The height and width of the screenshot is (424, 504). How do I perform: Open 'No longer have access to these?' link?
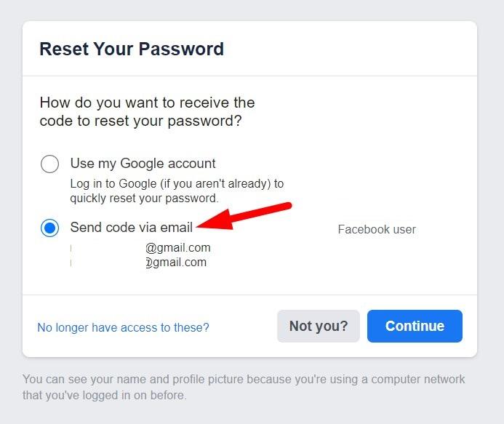123,327
